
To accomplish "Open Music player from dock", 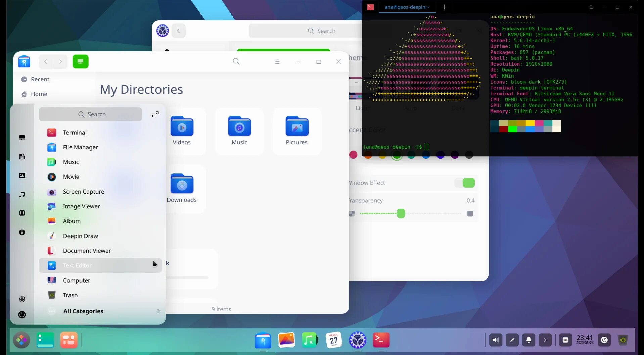I will click(310, 340).
